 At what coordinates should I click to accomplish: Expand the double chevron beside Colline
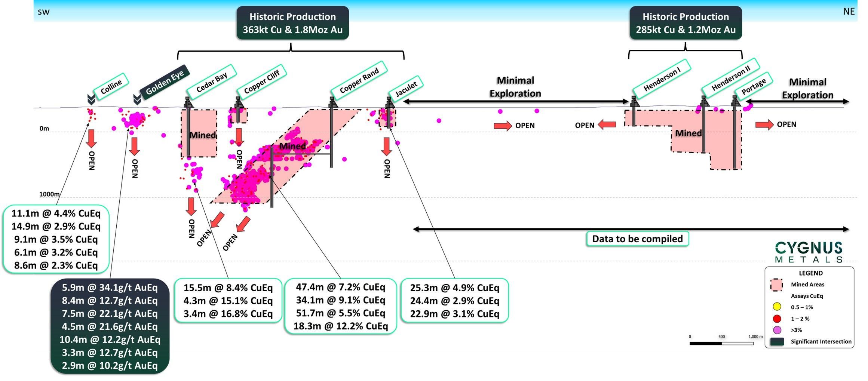pos(91,99)
